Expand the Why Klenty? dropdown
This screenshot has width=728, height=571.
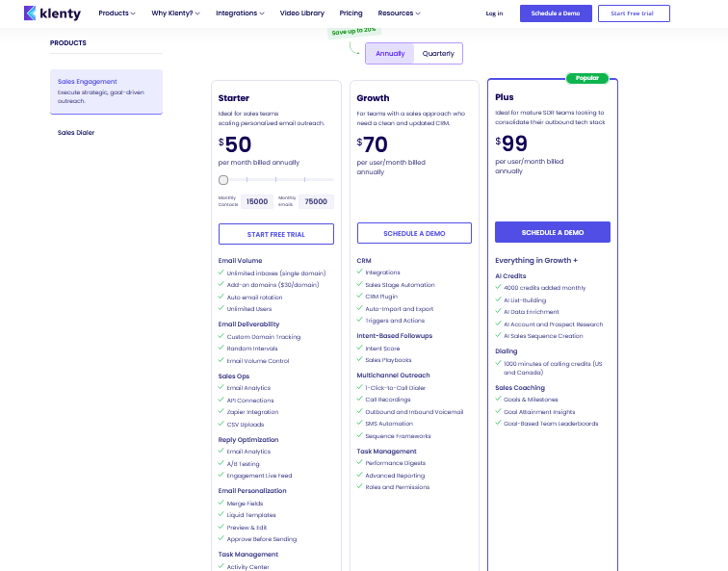[x=175, y=13]
